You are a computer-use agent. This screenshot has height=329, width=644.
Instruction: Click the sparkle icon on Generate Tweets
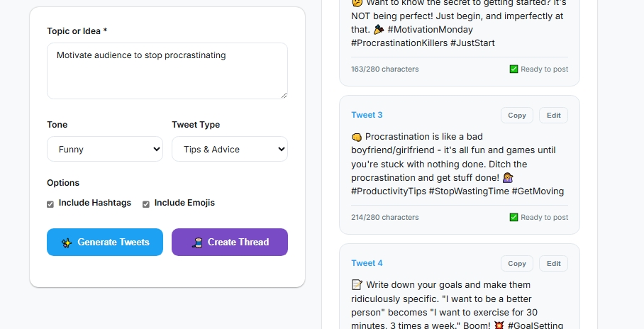click(x=67, y=242)
